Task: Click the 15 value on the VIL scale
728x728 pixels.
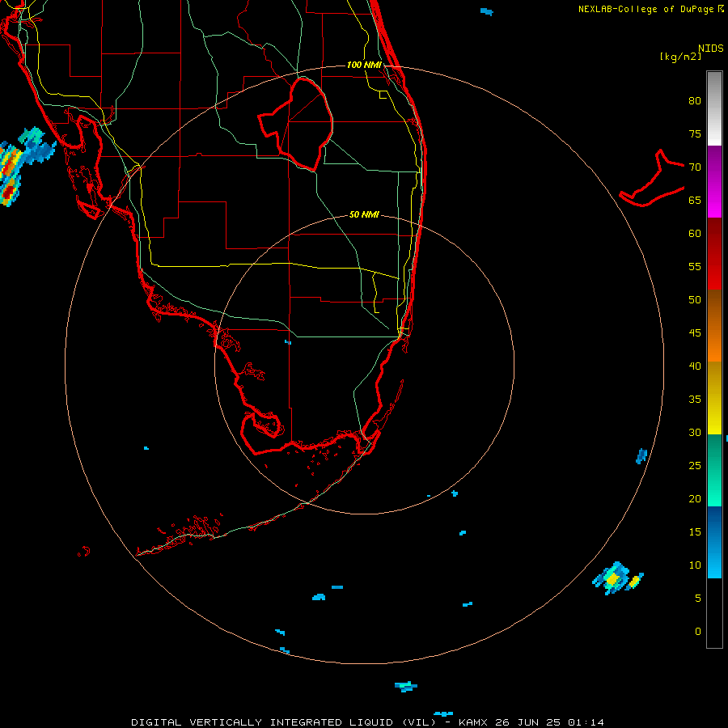Action: pos(695,531)
